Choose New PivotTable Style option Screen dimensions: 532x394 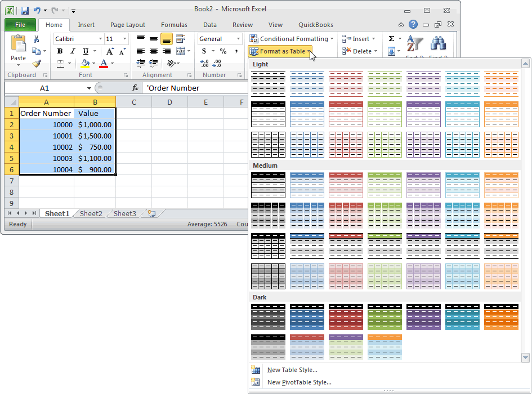coord(299,382)
